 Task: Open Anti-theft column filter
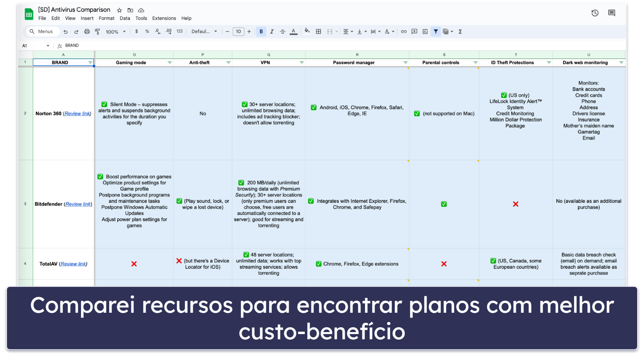(x=228, y=63)
